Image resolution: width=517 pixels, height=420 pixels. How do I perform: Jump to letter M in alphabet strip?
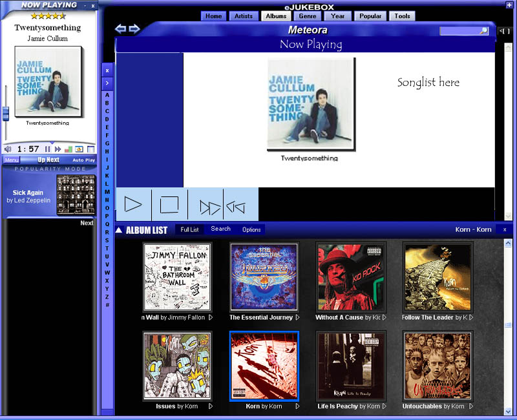point(107,192)
